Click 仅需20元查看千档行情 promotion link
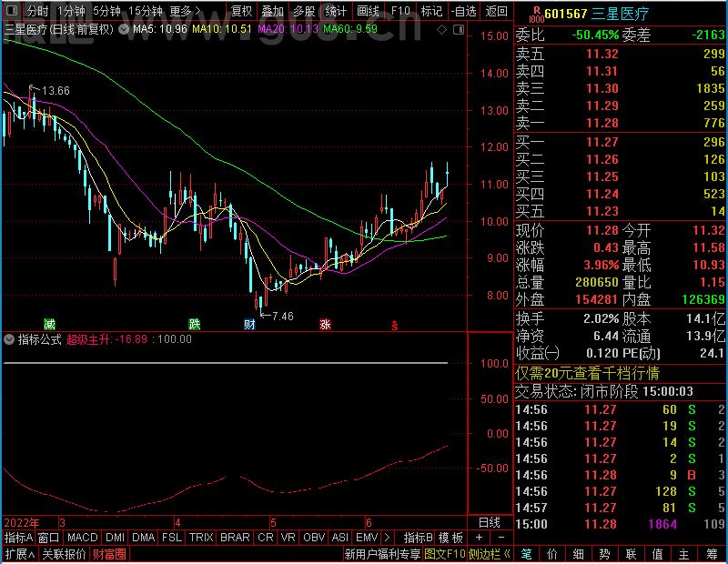Viewport: 728px width, 564px height. (587, 373)
